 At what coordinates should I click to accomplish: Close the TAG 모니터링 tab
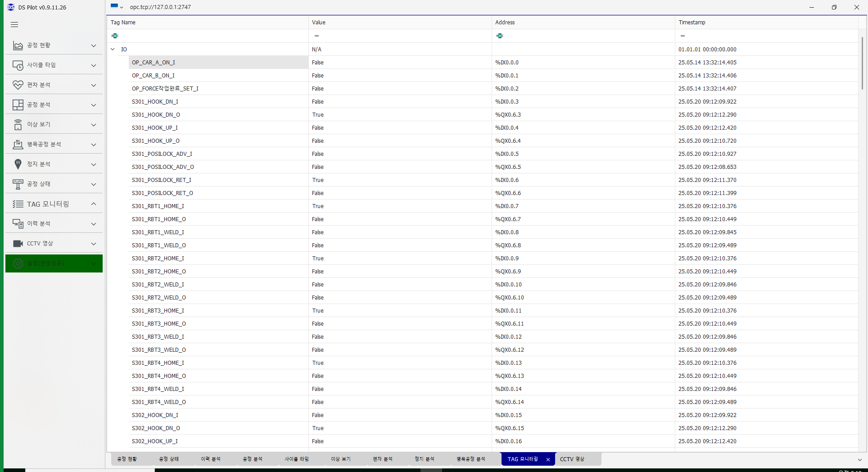point(548,459)
